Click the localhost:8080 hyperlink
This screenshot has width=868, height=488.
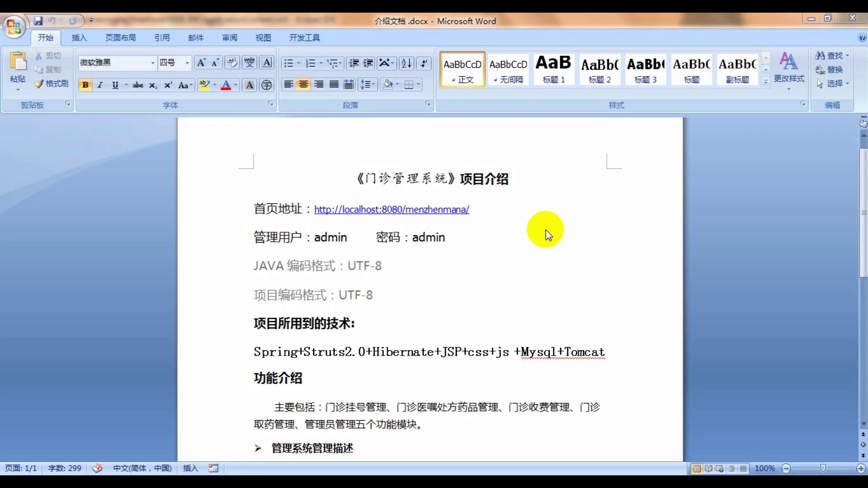(392, 209)
